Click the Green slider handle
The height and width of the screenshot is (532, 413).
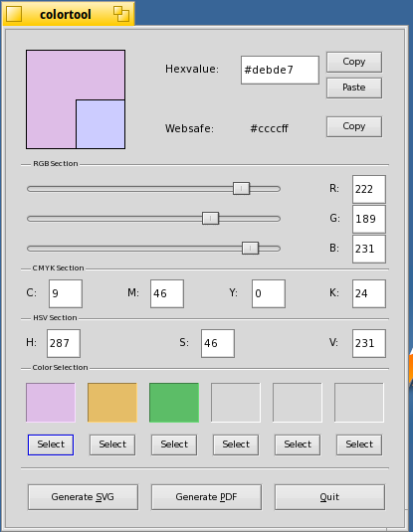tap(210, 219)
